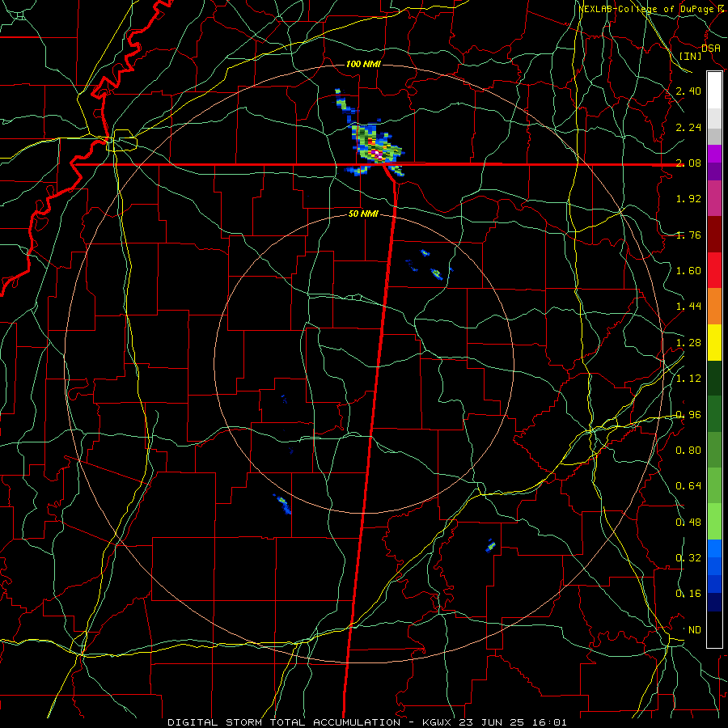The height and width of the screenshot is (728, 728).
Task: Click the 1.60 legend value
Action: 688,271
